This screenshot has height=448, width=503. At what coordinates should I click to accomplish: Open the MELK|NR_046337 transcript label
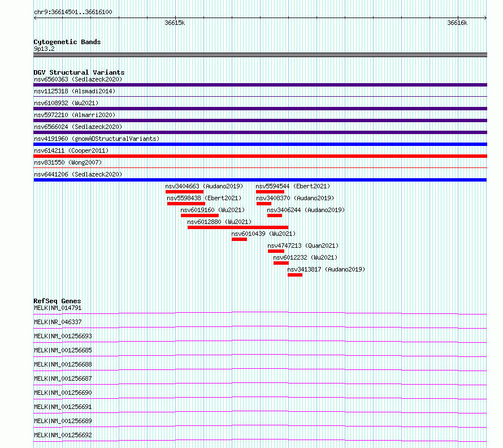point(58,322)
